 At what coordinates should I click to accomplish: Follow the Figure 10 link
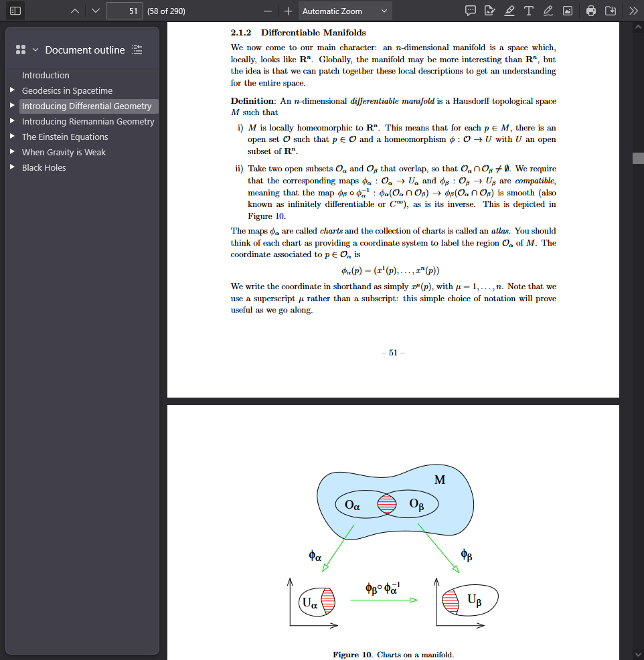pos(279,216)
